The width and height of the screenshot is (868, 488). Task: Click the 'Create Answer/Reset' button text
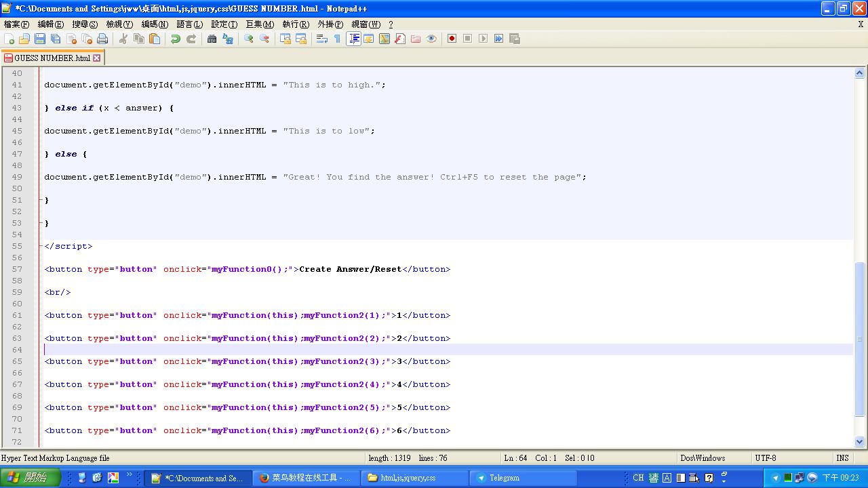pos(351,269)
